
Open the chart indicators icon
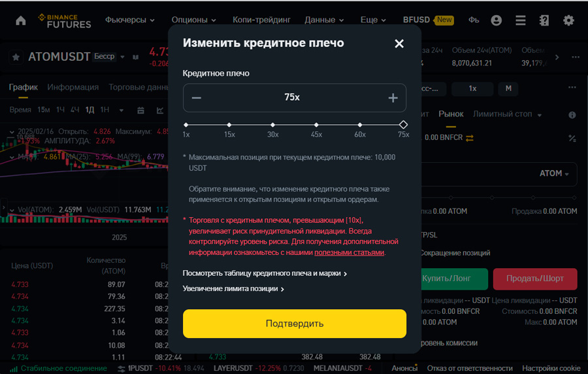pyautogui.click(x=160, y=110)
